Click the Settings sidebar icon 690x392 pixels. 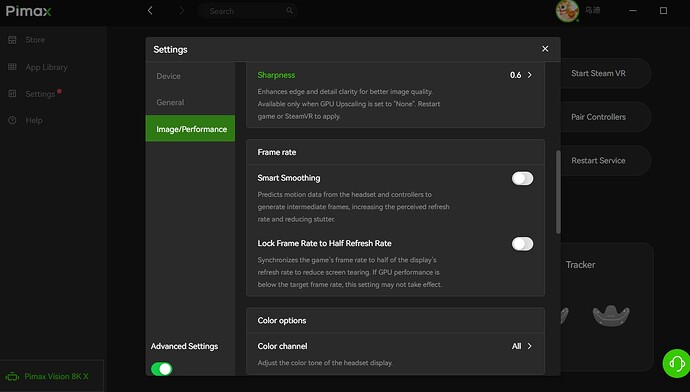[12, 94]
